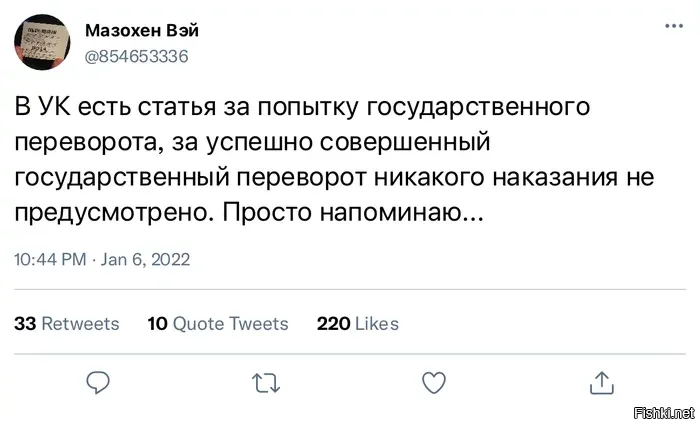The image size is (700, 425).
Task: View the 33 Retweets list
Action: click(x=66, y=323)
